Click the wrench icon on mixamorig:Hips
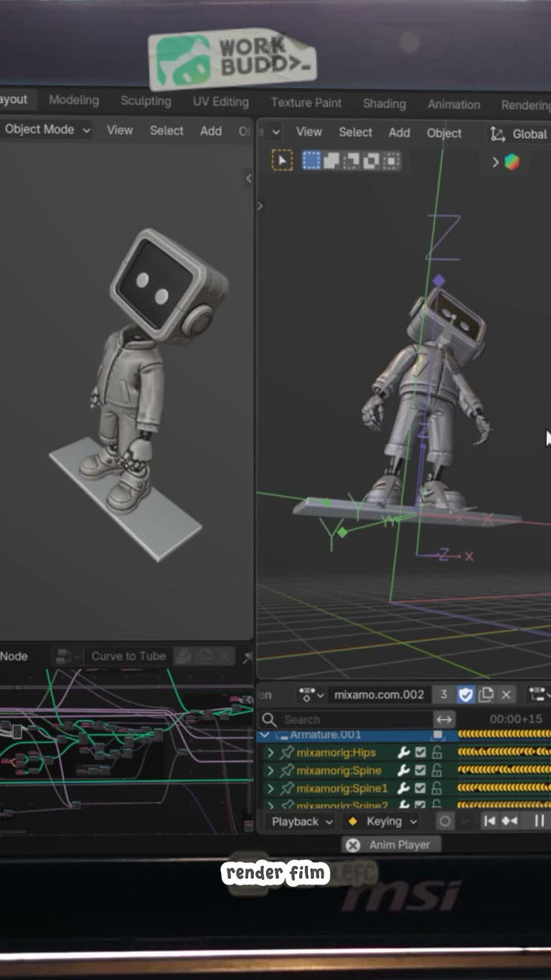The height and width of the screenshot is (980, 551). 403,752
